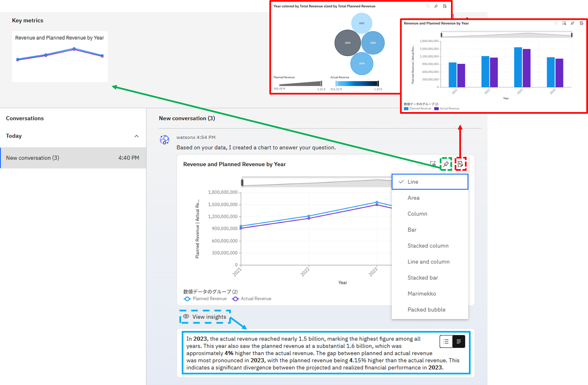This screenshot has width=588, height=385.
Task: Select Area chart type
Action: click(x=430, y=198)
